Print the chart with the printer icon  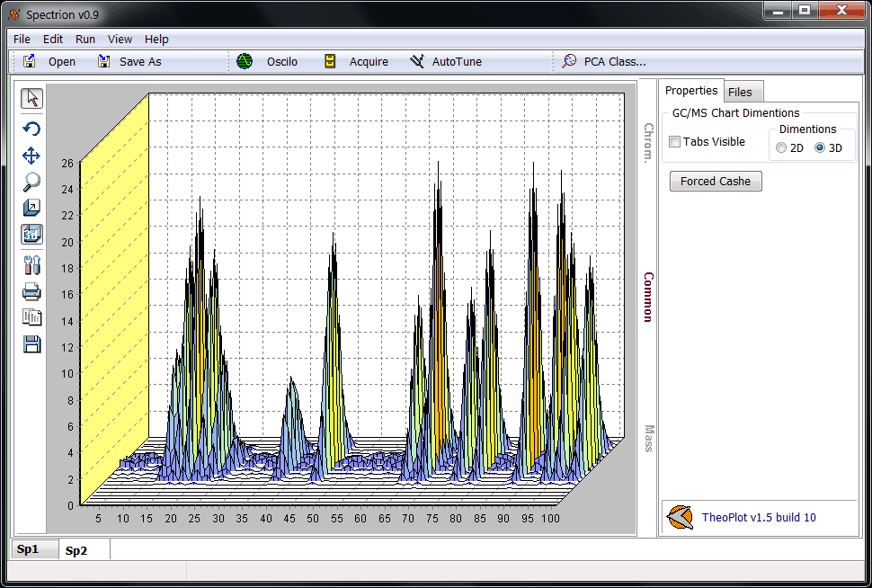31,291
